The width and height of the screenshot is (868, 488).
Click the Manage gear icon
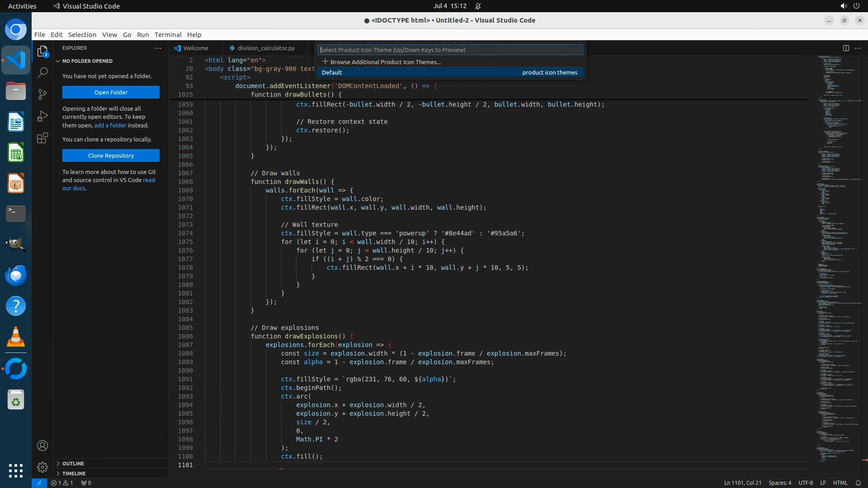(x=42, y=467)
